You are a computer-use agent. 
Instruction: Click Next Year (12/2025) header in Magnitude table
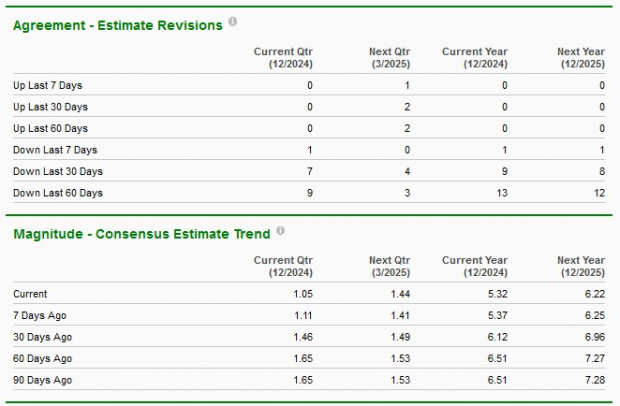581,266
